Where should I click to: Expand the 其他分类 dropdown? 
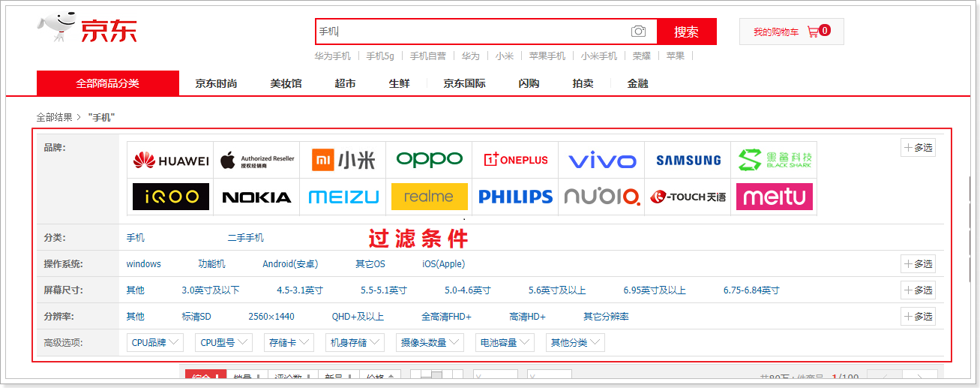575,343
